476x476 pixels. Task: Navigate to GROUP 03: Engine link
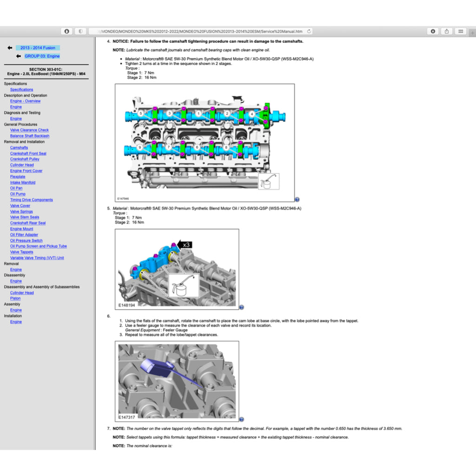(42, 56)
